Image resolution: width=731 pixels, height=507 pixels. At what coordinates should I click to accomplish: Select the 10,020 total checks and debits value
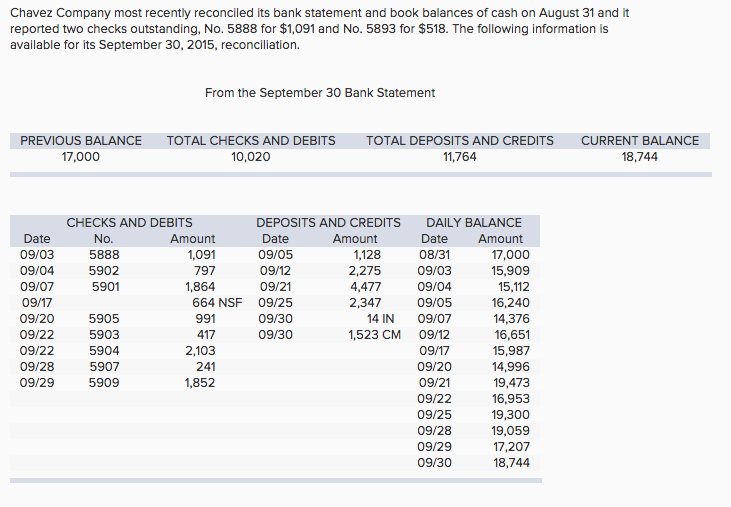click(x=250, y=157)
